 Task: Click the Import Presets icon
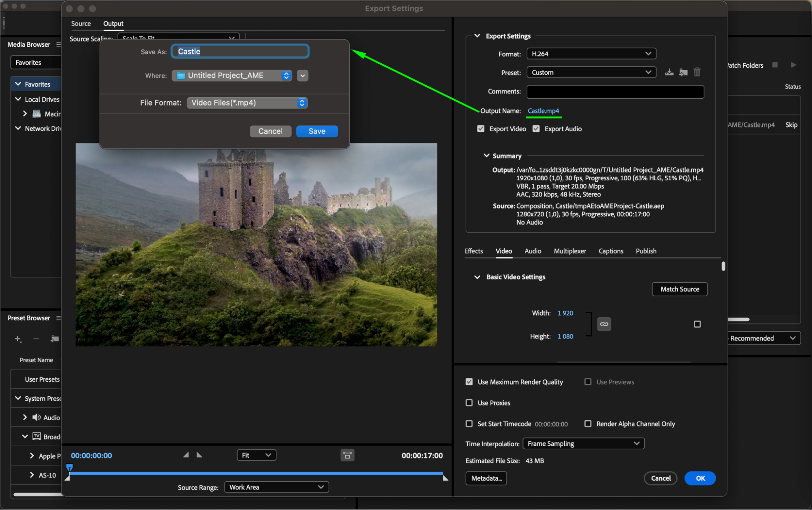coord(683,72)
